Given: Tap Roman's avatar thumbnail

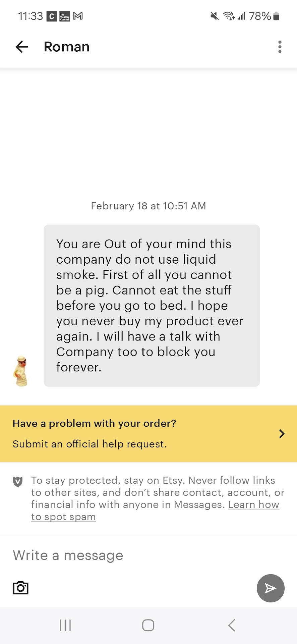Looking at the screenshot, I should (x=21, y=371).
